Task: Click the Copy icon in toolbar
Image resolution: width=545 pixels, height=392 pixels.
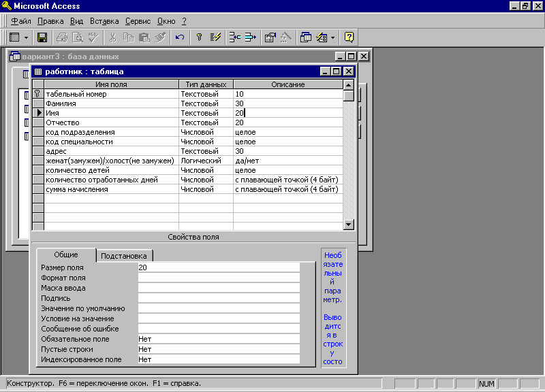Action: (x=129, y=37)
